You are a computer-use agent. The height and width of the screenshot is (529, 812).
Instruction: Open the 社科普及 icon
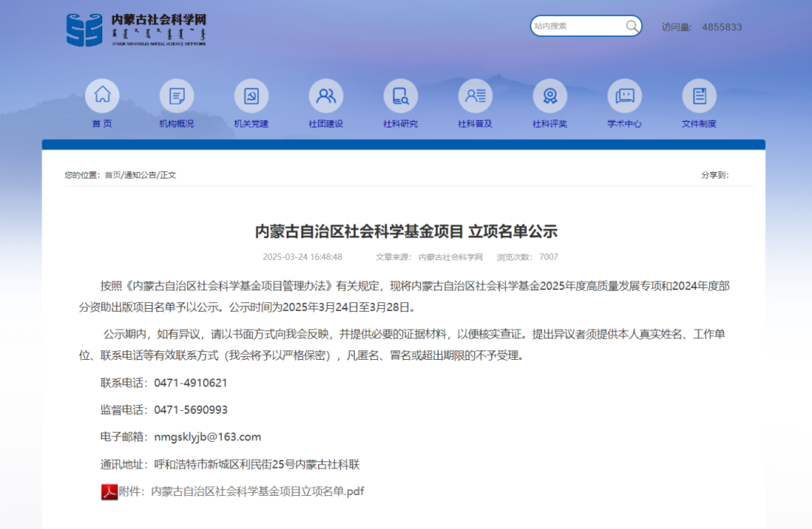(475, 96)
